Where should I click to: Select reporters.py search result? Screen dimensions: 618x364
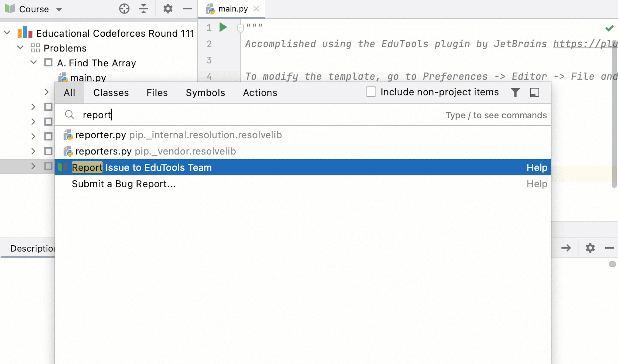pos(303,151)
